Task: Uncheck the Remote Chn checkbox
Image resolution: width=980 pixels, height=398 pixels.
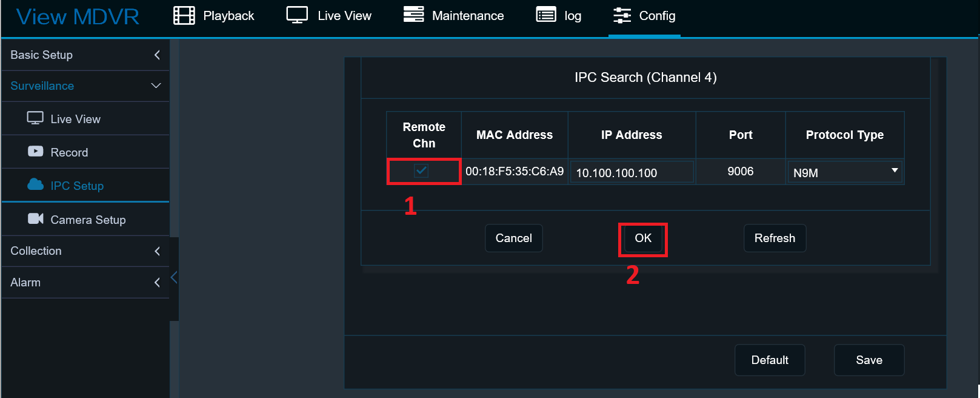Action: [x=421, y=171]
